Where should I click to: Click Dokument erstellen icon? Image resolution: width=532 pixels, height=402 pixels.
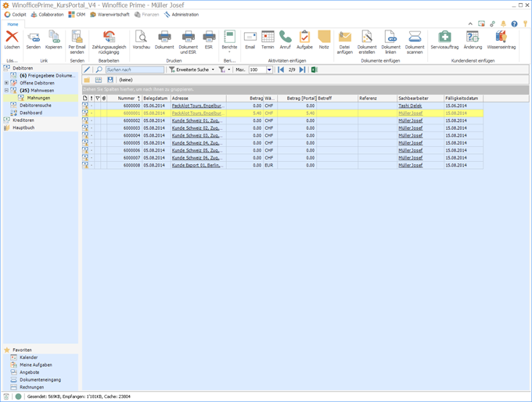[x=367, y=37]
